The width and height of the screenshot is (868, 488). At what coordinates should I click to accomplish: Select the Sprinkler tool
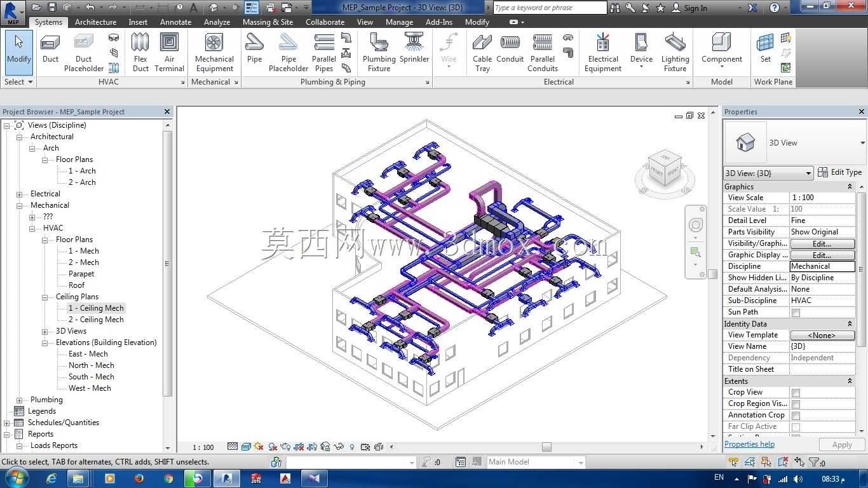[414, 50]
